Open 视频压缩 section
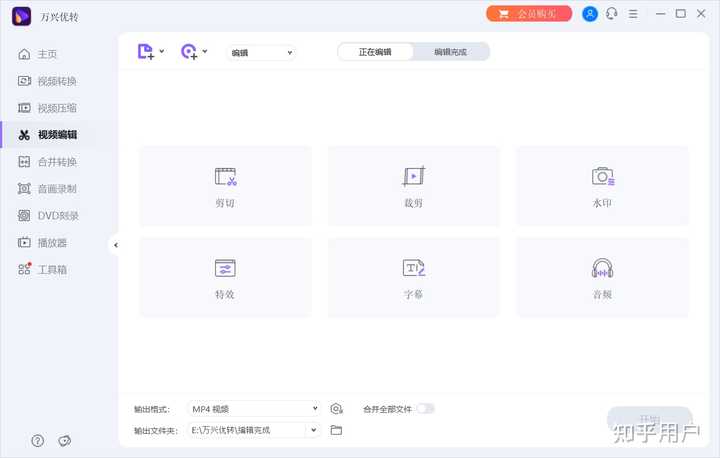720x458 pixels. point(47,108)
